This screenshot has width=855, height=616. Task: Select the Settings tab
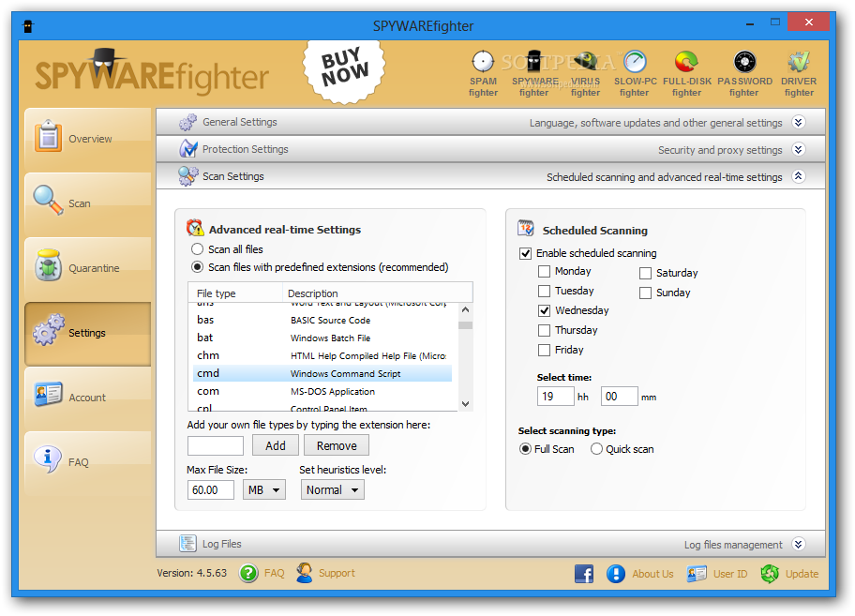(88, 333)
